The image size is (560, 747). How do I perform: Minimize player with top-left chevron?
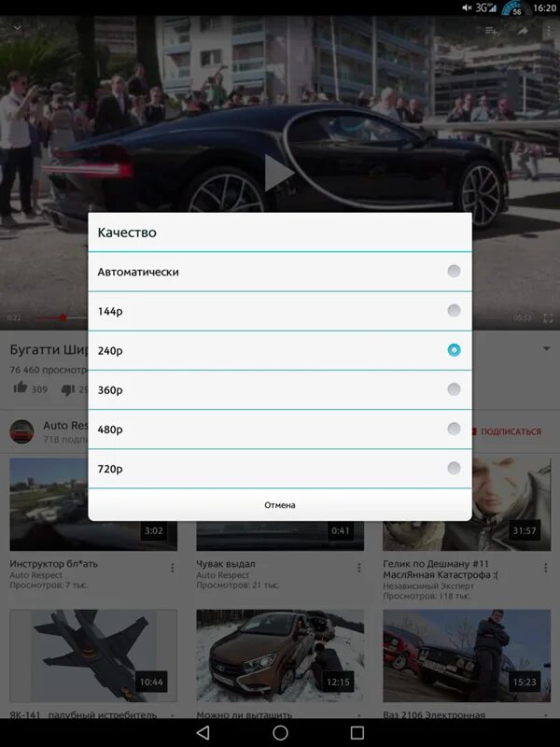coord(17,28)
